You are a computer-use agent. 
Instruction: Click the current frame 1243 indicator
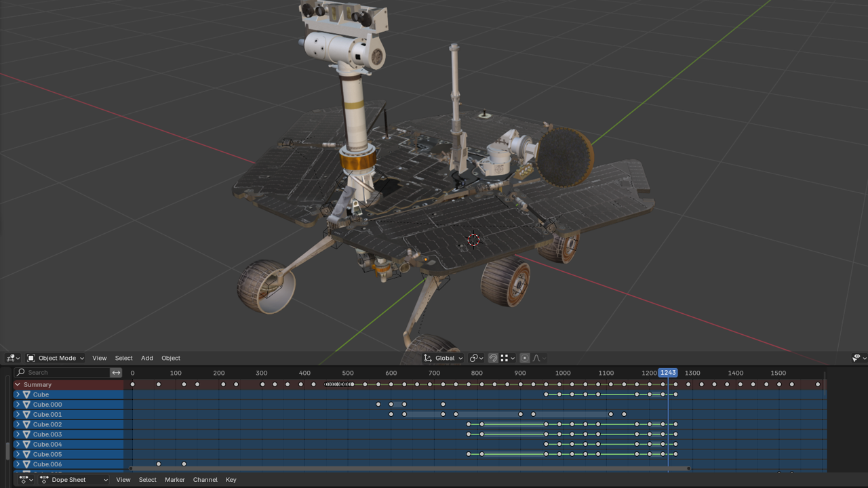tap(668, 373)
